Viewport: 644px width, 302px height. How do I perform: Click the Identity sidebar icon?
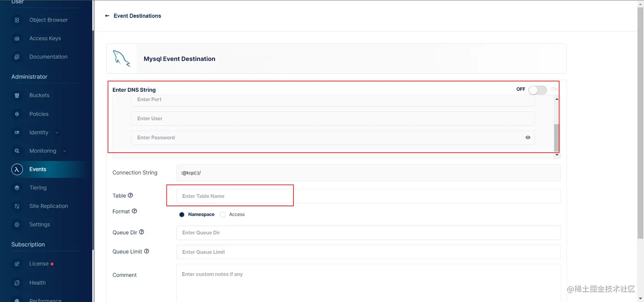[17, 132]
